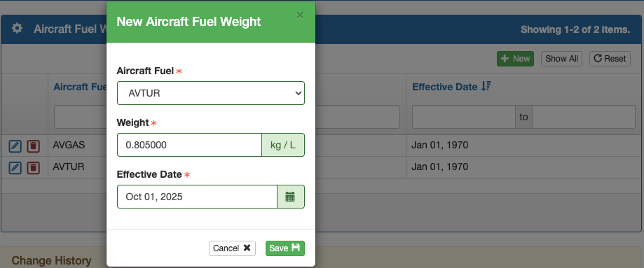The image size is (644, 268).
Task: Open the calendar date picker icon
Action: click(291, 197)
